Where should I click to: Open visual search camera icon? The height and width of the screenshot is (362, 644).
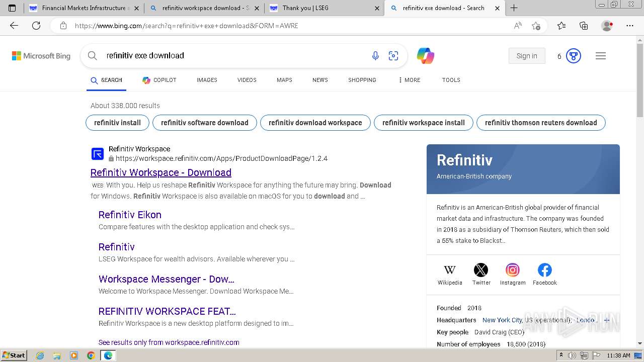tap(393, 56)
